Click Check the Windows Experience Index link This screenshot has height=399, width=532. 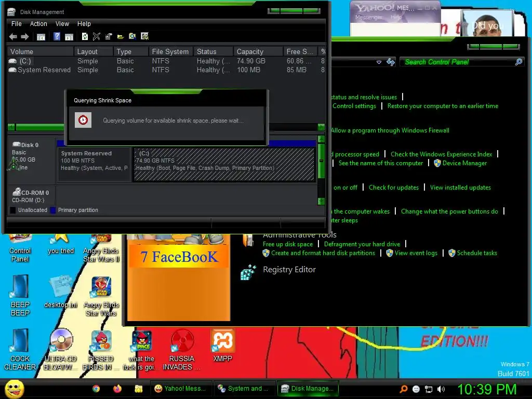point(442,154)
